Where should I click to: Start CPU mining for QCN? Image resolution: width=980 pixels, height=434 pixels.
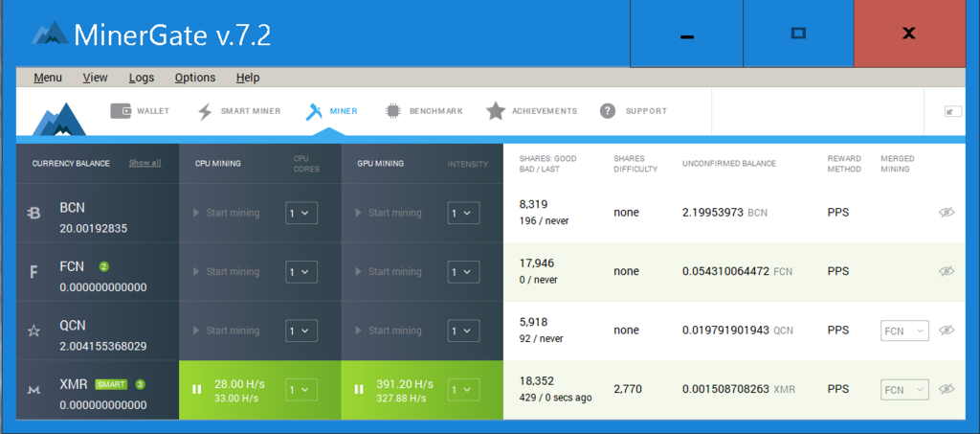click(226, 331)
